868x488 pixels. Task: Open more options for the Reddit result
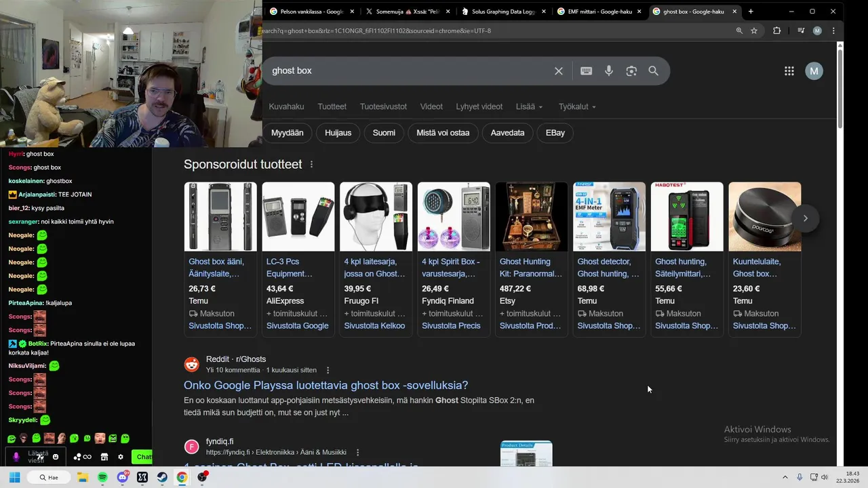(328, 370)
